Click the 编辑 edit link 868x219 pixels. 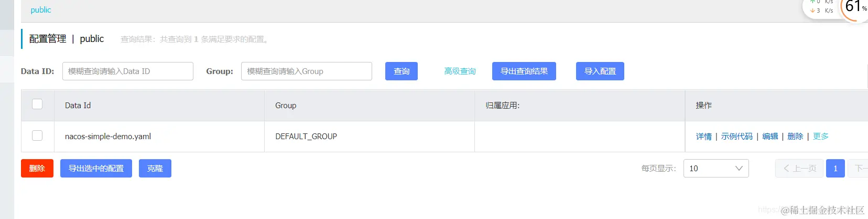point(770,137)
